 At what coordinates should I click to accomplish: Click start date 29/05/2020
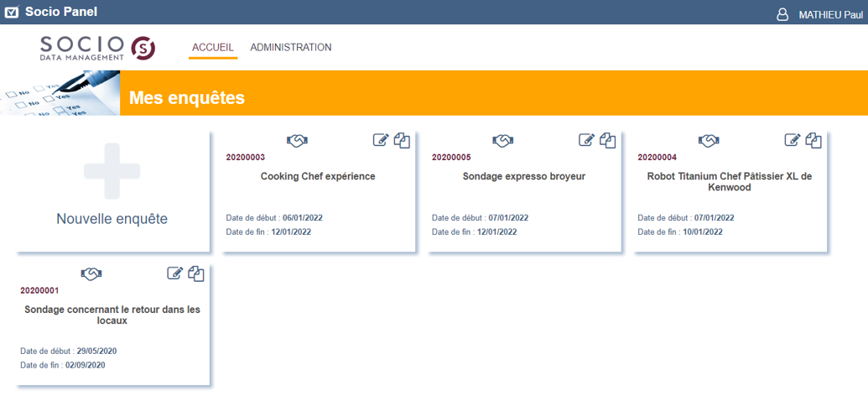point(97,351)
